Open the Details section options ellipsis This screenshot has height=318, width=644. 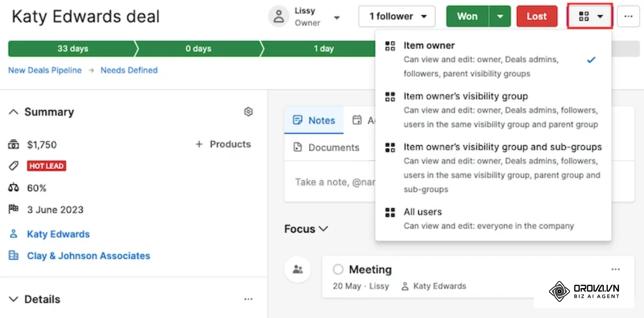tap(248, 299)
